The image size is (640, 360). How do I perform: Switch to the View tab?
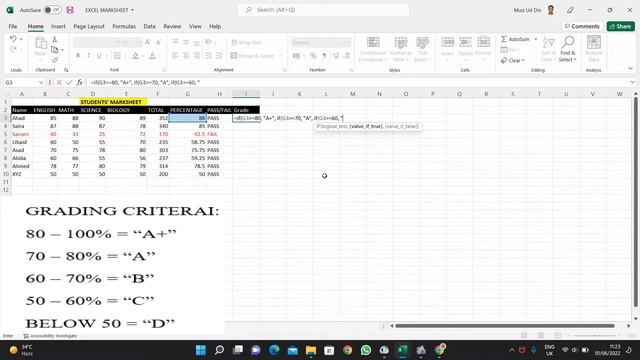195,26
